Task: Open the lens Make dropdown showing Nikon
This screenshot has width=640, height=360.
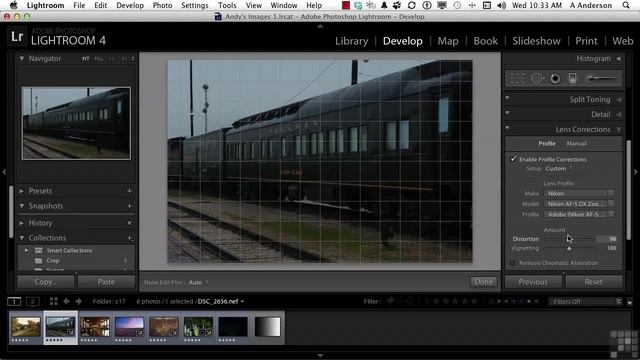Action: point(579,193)
